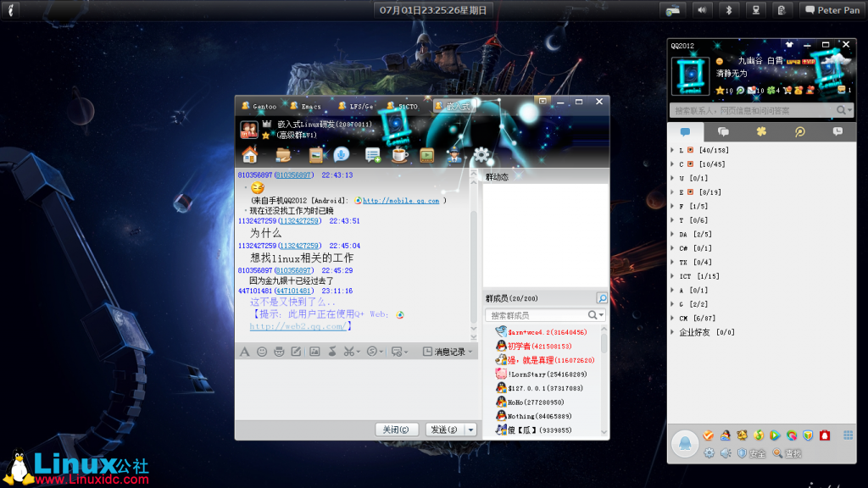Viewport: 868px width, 488px height.
Task: Open the coffee cup icon in group toolbar
Action: [x=400, y=156]
